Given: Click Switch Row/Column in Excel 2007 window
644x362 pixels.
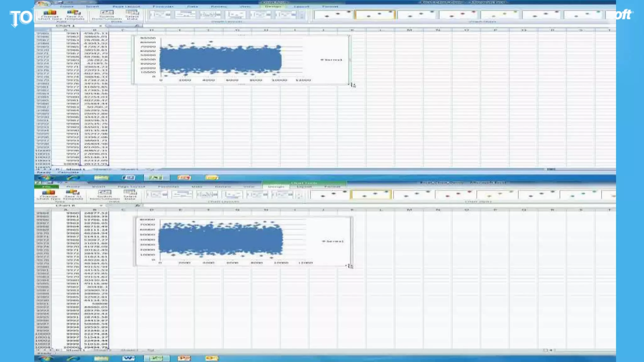Looking at the screenshot, I should click(107, 15).
